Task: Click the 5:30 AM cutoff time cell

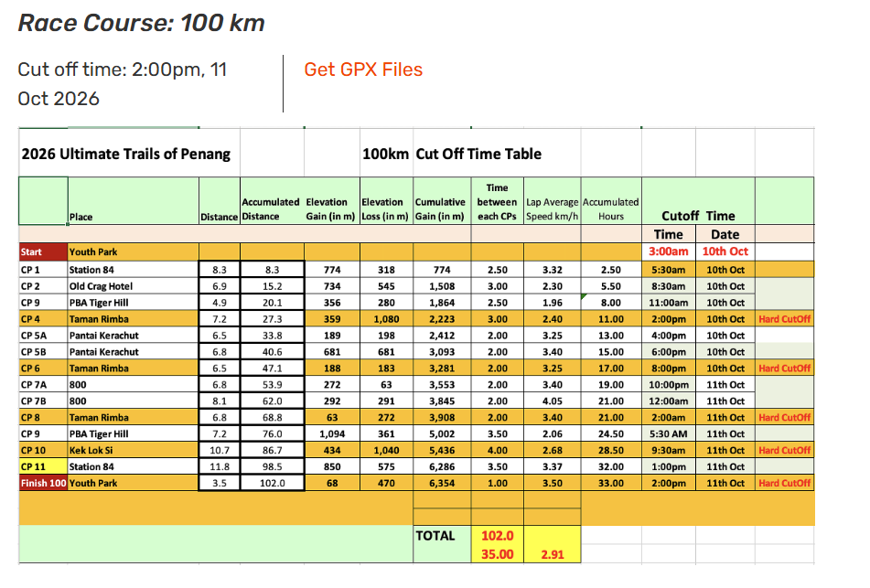Action: (x=669, y=433)
